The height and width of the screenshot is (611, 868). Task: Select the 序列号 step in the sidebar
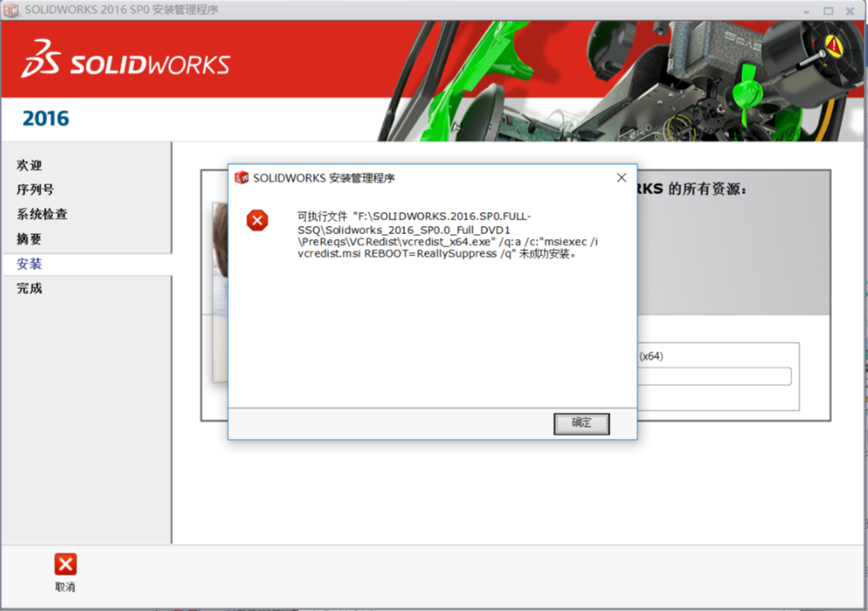[x=34, y=189]
